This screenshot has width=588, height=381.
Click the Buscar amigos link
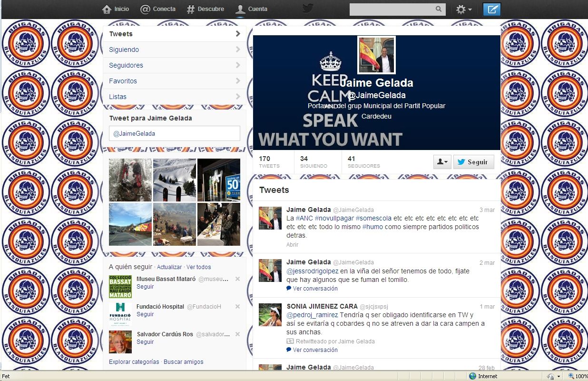184,362
